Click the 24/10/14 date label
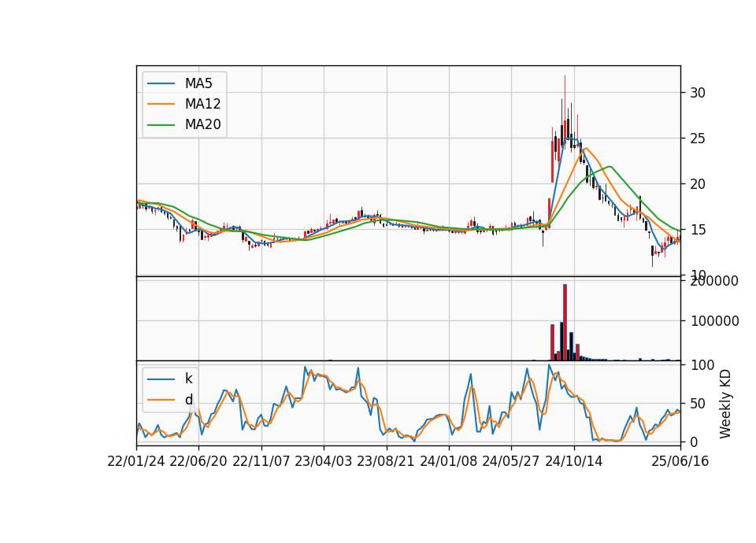Viewport: 756px width, 543px height. click(574, 461)
